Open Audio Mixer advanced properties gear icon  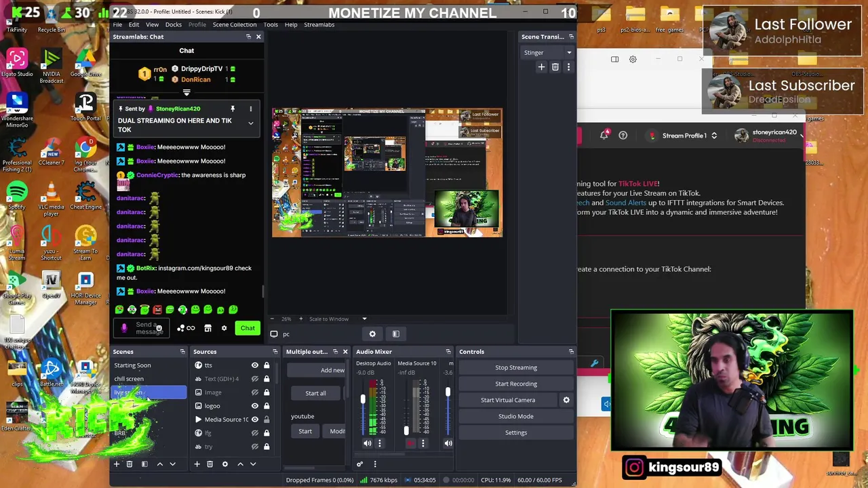[x=360, y=464]
